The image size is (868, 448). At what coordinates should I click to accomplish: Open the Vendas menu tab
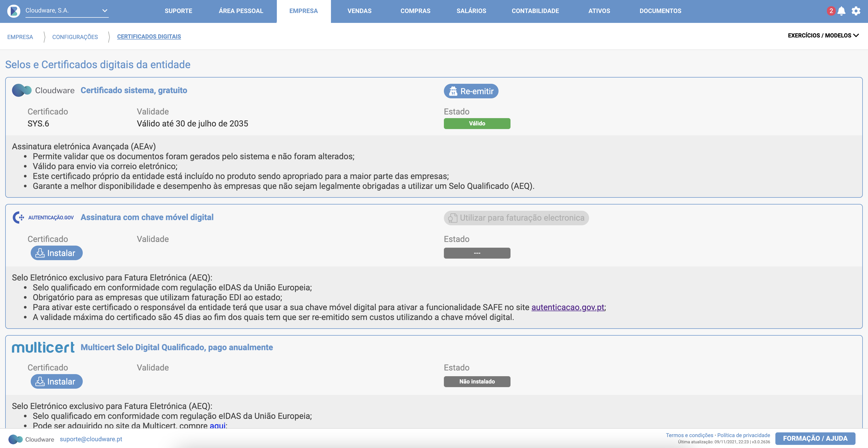click(x=359, y=11)
